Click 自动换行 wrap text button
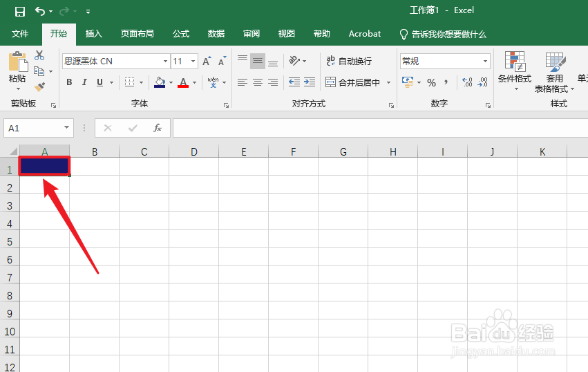 point(349,61)
